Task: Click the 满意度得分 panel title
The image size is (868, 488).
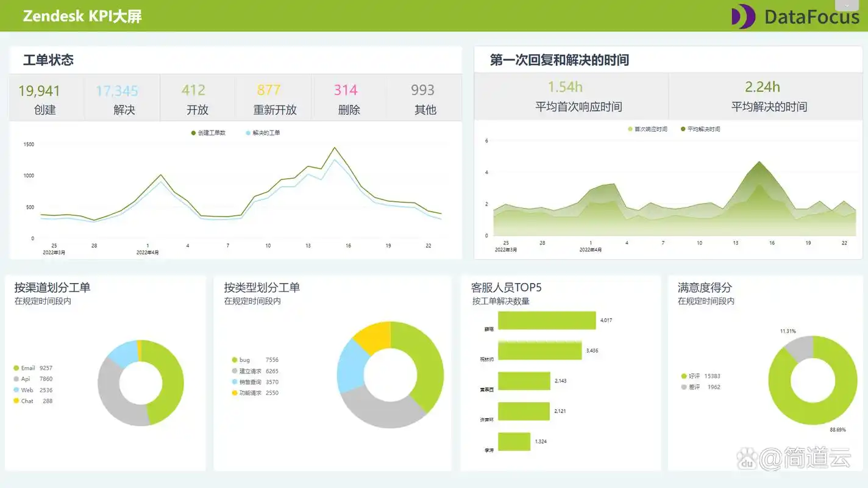Action: click(705, 287)
